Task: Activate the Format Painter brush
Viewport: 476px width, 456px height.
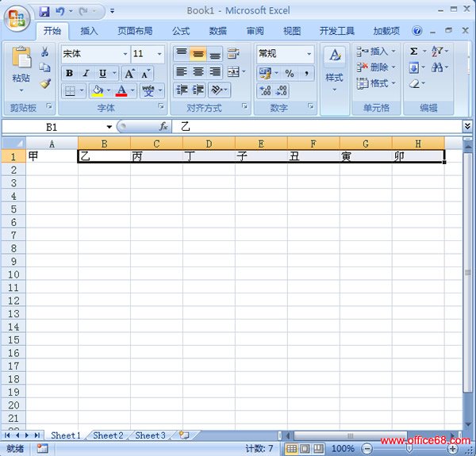Action: (45, 83)
